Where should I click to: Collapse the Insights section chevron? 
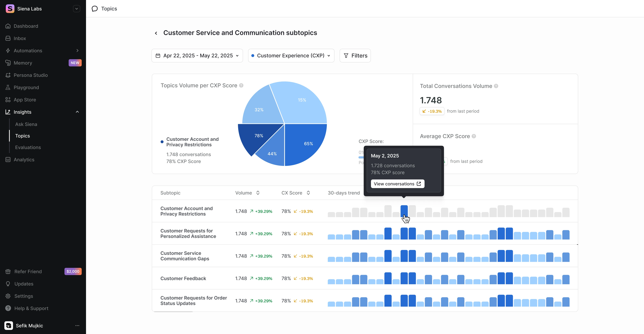click(77, 112)
